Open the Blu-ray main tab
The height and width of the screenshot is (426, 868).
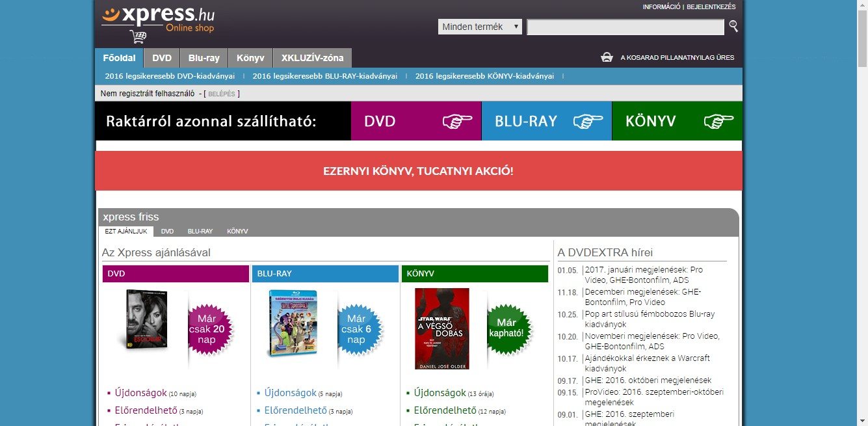[x=204, y=58]
